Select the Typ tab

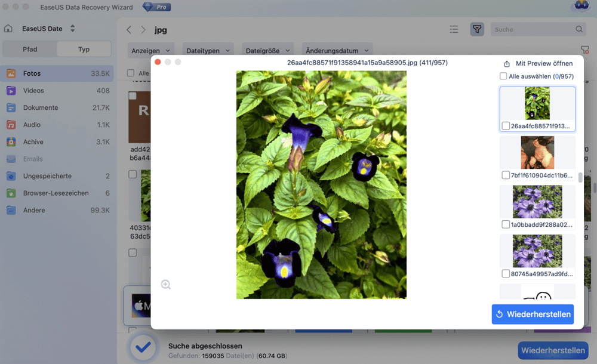[84, 48]
